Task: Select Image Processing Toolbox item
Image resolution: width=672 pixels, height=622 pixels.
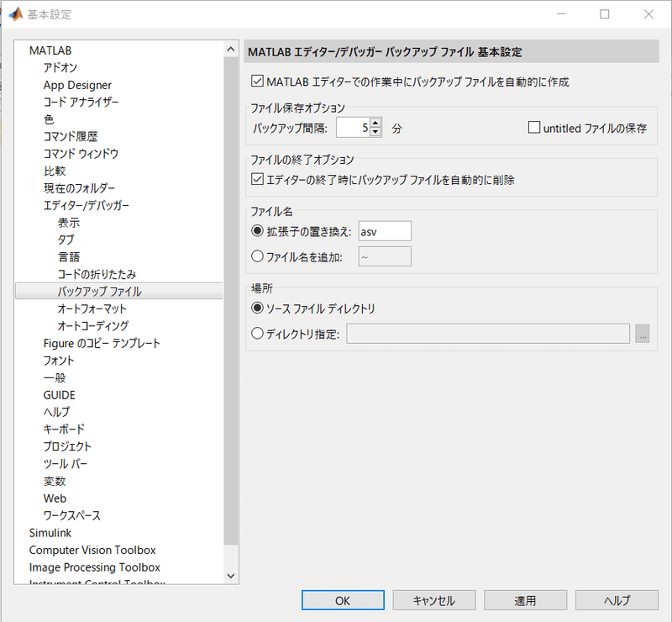Action: pyautogui.click(x=94, y=567)
